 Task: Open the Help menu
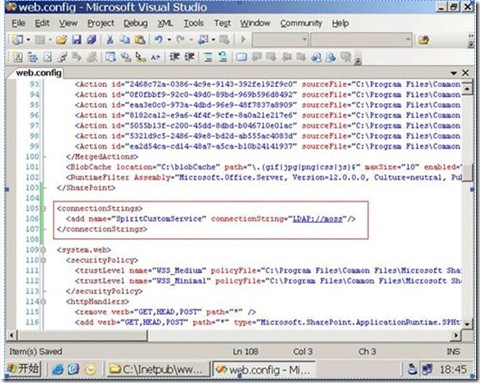[x=340, y=23]
